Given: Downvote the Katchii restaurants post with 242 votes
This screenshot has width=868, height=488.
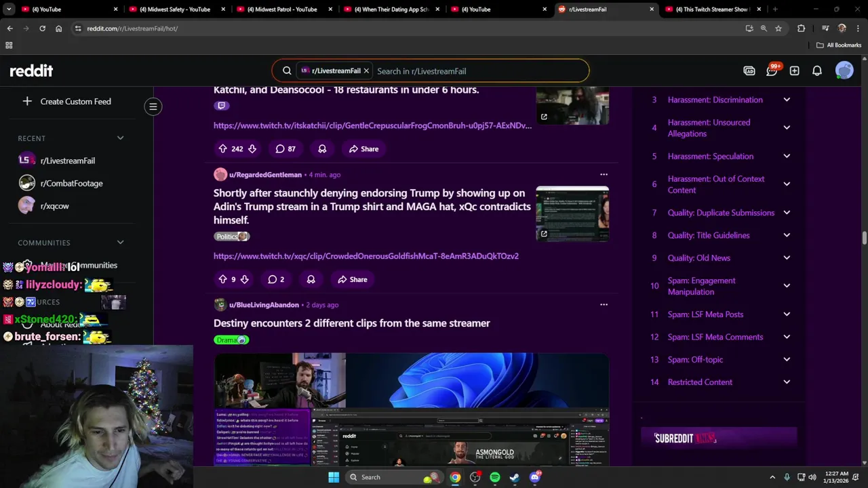Looking at the screenshot, I should [x=252, y=148].
